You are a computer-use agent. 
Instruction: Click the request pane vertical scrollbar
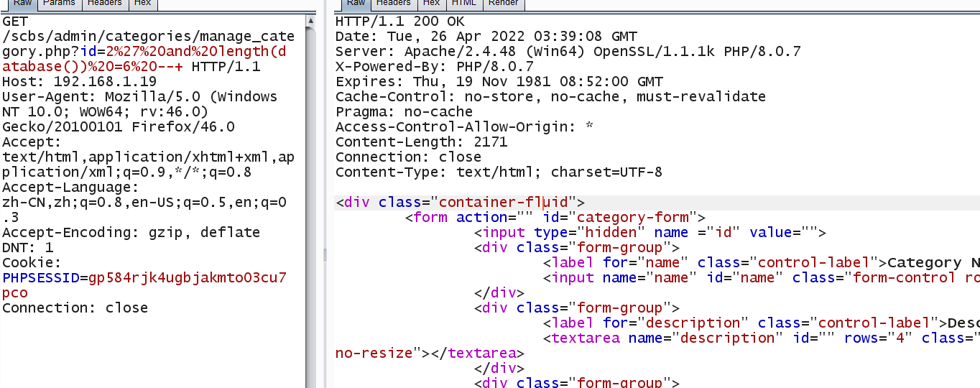310,201
